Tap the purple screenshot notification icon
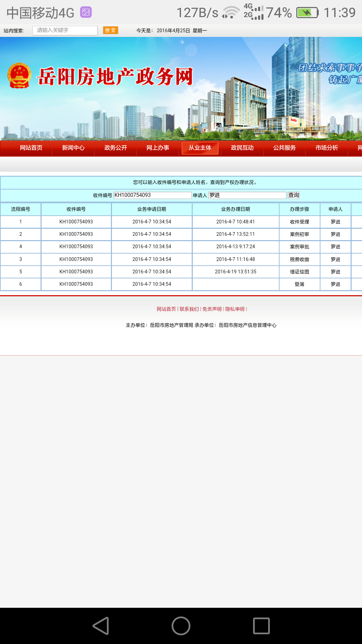This screenshot has height=644, width=362. [86, 12]
